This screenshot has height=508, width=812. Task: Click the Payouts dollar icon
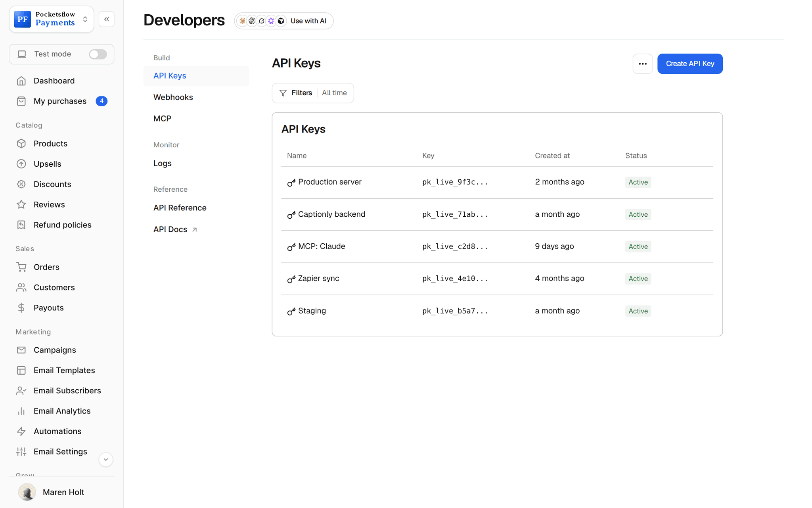(x=21, y=308)
